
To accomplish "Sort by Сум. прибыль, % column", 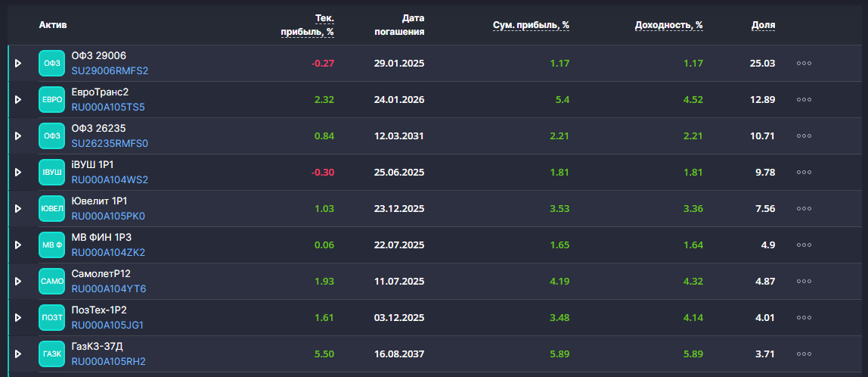I will pos(532,25).
